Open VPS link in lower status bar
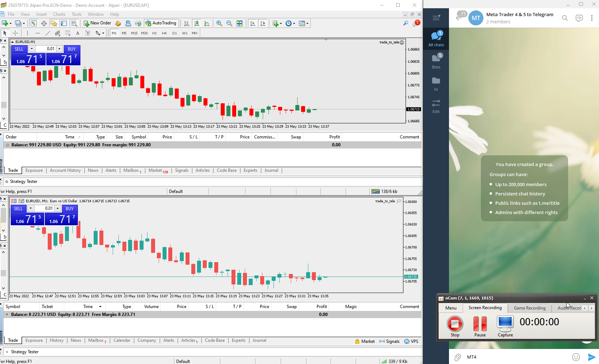Viewport: 599px width, 364px height. (411, 341)
